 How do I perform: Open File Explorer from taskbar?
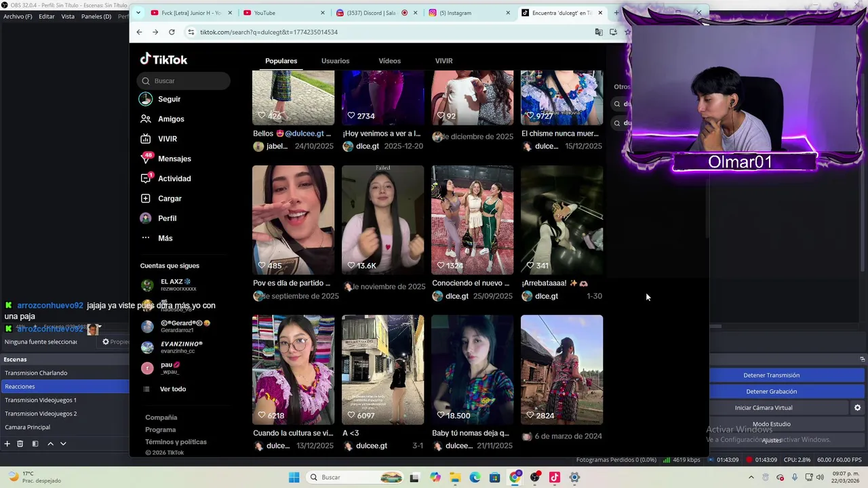coord(455,477)
